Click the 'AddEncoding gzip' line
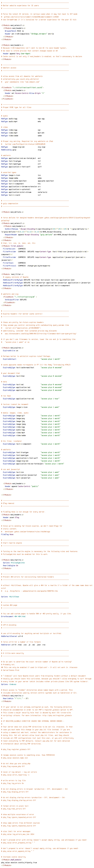Image resolution: width=94 pixels, height=868 pixels. 21,150
